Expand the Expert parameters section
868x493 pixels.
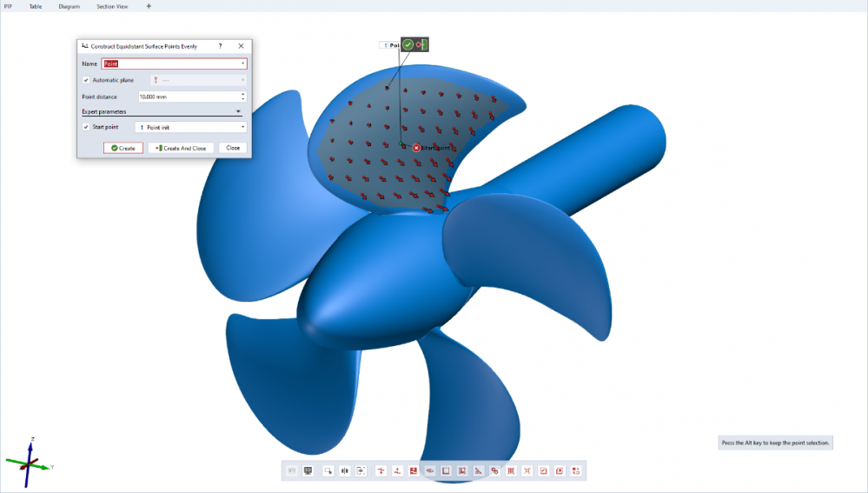(x=162, y=112)
